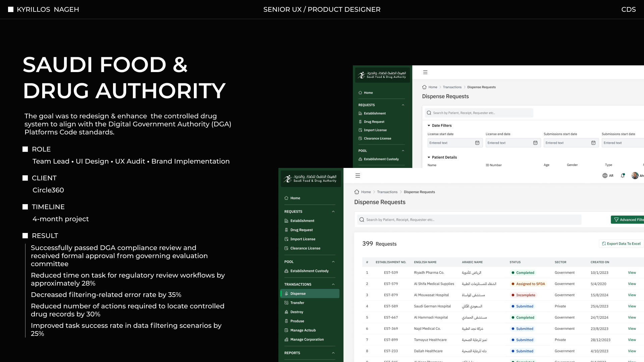
Task: Collapse the REQUESTS section in the lower sidebar
Action: (333, 212)
